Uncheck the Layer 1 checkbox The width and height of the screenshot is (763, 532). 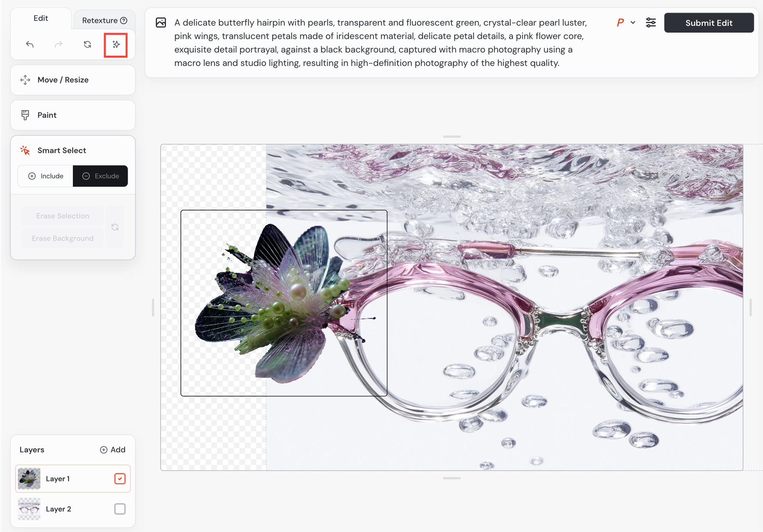(120, 479)
